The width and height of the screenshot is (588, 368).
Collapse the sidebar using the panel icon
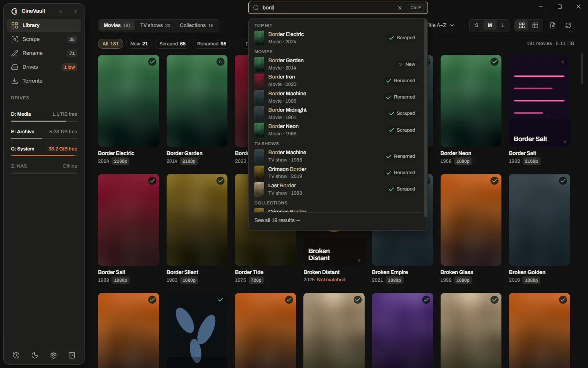pyautogui.click(x=72, y=355)
